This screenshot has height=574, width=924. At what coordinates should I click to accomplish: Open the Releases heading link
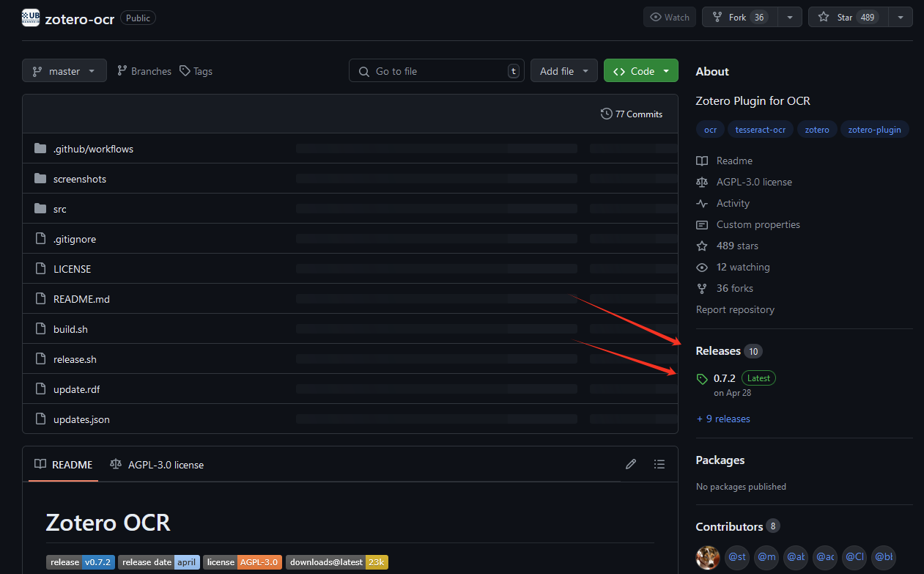pos(728,351)
